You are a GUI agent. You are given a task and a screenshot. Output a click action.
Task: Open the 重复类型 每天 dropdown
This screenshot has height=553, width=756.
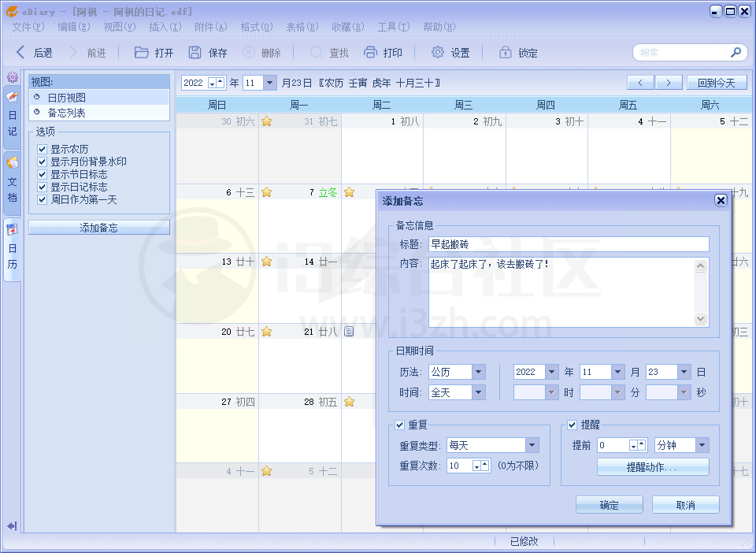tap(532, 445)
